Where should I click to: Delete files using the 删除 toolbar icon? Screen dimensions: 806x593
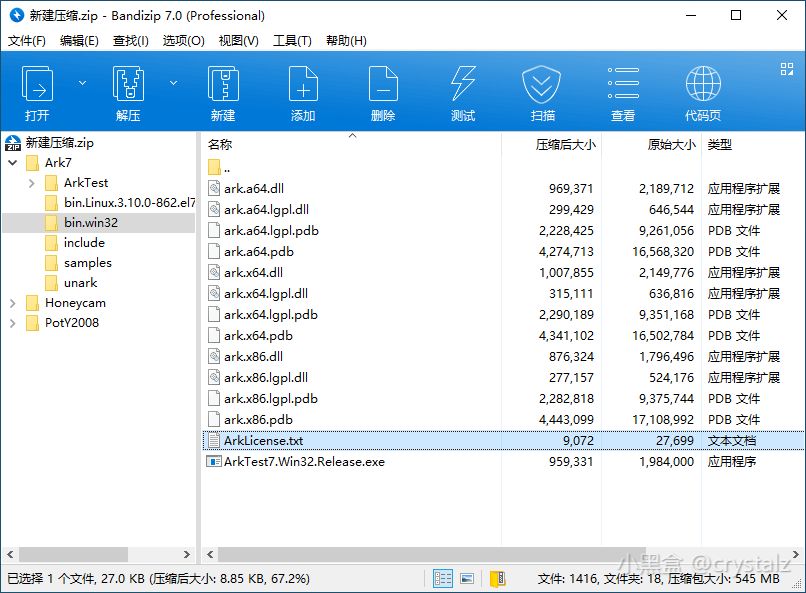point(383,90)
